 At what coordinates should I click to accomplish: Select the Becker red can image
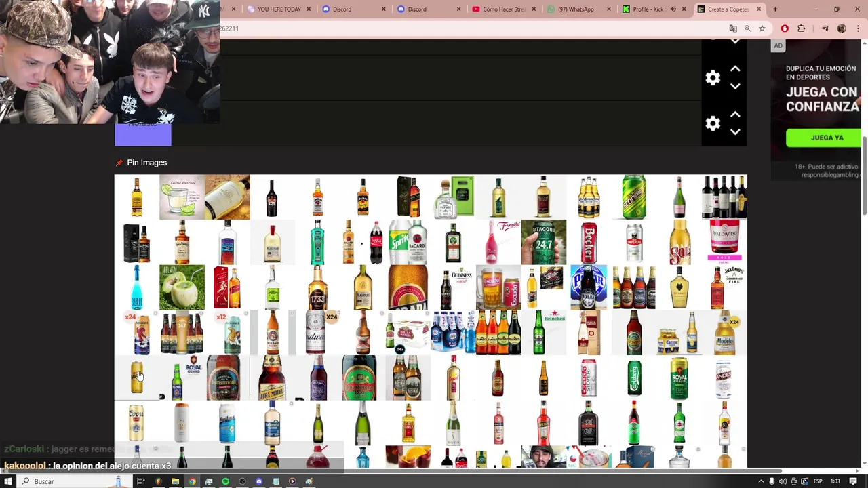click(x=589, y=242)
